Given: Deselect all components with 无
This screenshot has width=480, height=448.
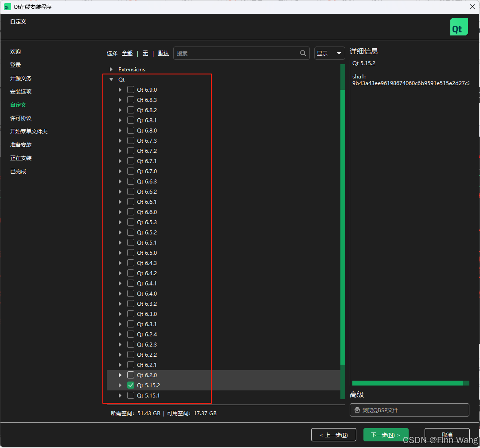Looking at the screenshot, I should [145, 53].
